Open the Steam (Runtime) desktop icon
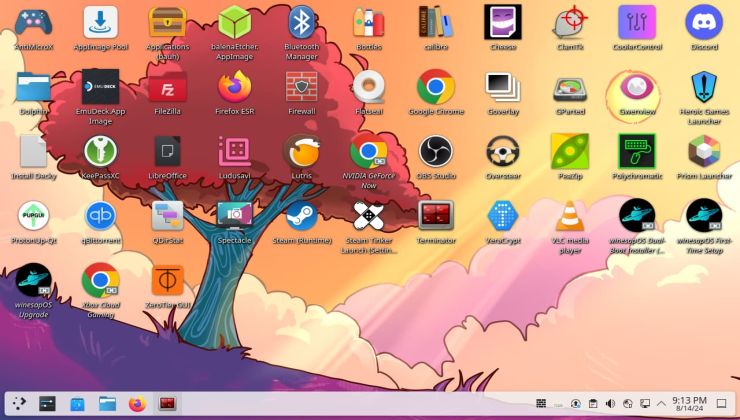The width and height of the screenshot is (740, 420). click(x=301, y=217)
